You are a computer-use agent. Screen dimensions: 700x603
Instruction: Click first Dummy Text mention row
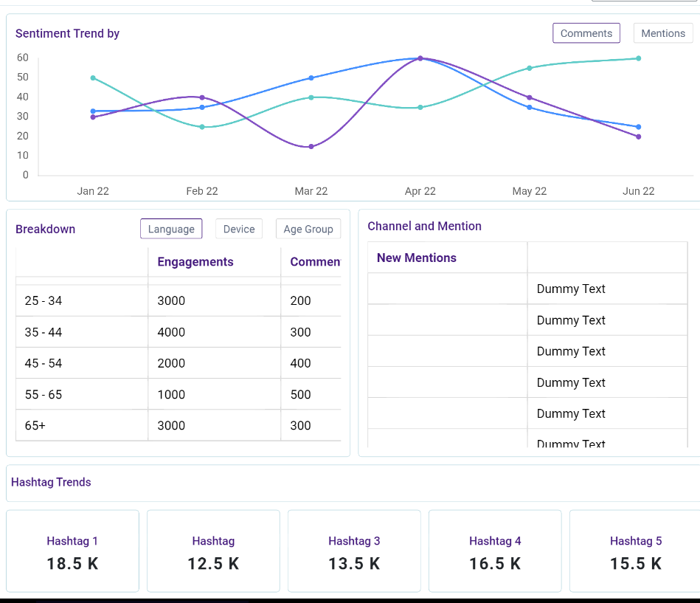[x=571, y=289]
